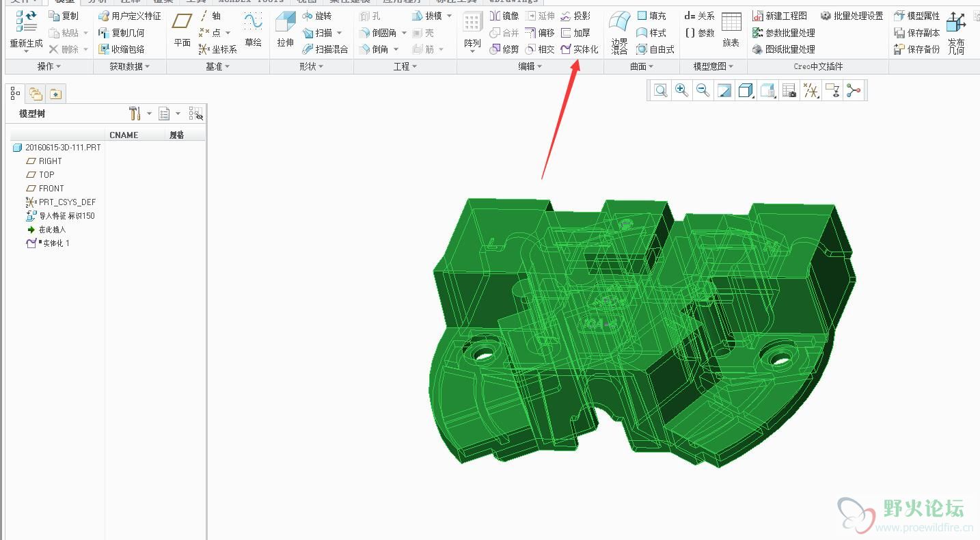
Task: Select the 旋转 revolve tool
Action: (x=317, y=16)
